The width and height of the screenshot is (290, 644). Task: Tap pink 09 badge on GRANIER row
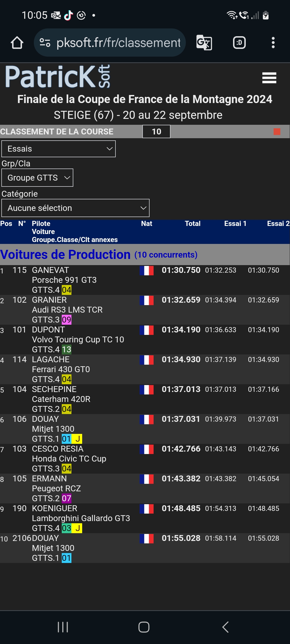click(67, 320)
